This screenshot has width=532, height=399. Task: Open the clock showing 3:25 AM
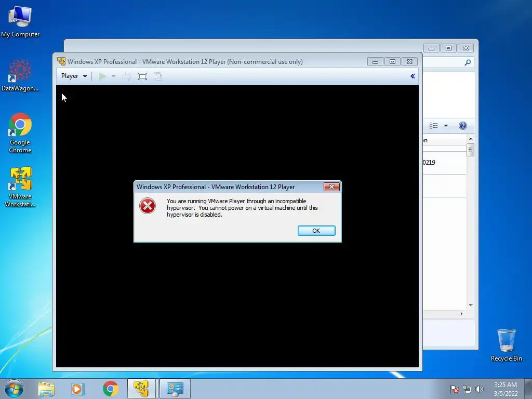click(x=506, y=389)
